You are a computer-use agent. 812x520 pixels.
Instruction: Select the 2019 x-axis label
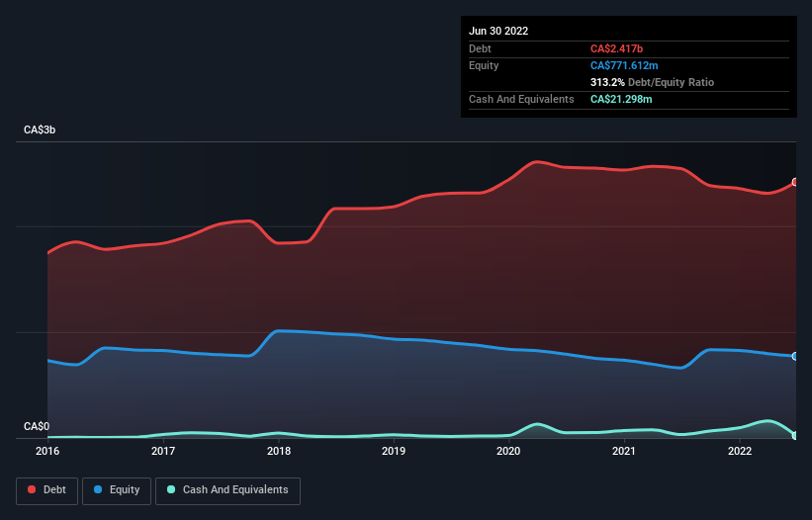(x=394, y=451)
